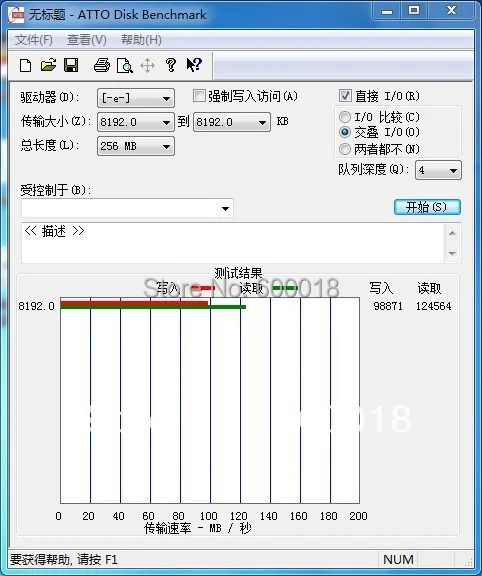The image size is (482, 576).
Task: Select the I/O 比较 radio button
Action: [x=345, y=117]
